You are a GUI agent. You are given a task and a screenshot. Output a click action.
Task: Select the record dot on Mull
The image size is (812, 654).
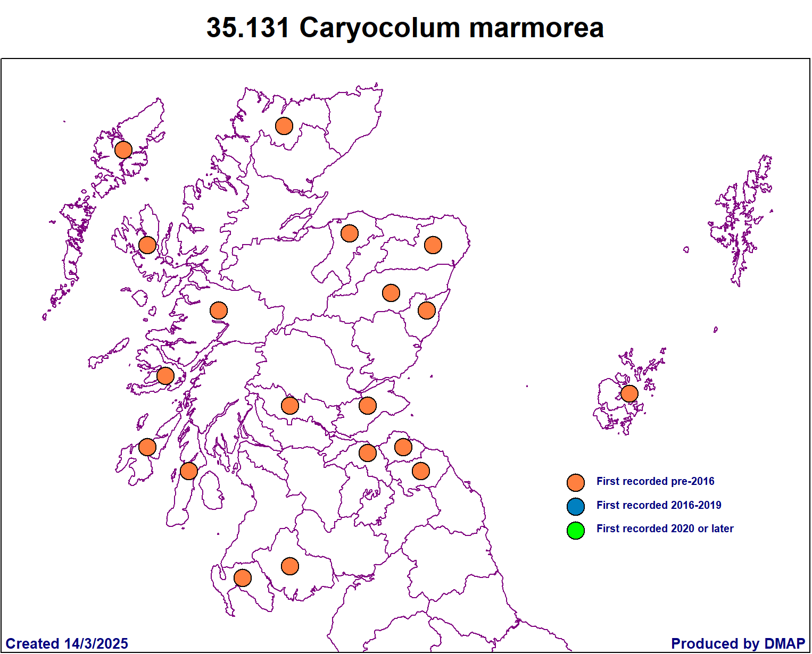165,376
